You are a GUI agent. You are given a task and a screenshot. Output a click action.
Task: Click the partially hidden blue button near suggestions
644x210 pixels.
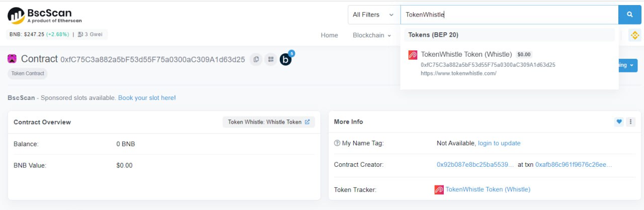[628, 65]
